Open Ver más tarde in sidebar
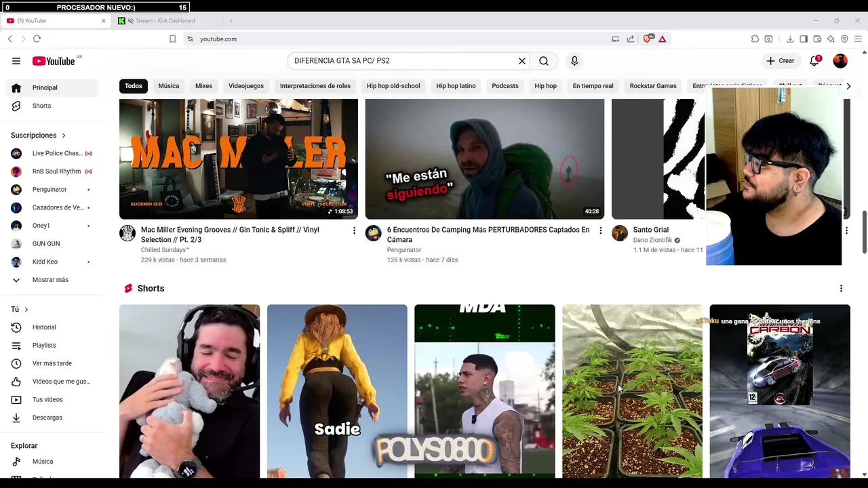Screen dimensions: 868x488 tap(52, 363)
